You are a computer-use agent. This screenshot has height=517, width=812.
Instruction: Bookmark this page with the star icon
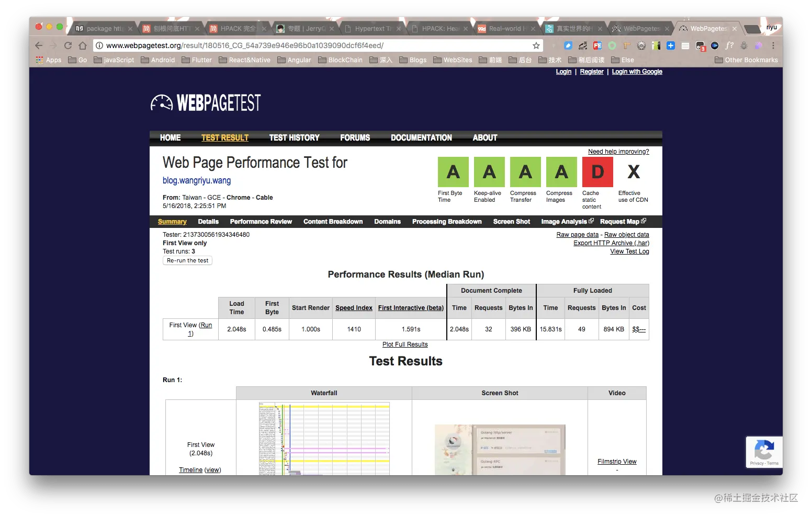536,45
